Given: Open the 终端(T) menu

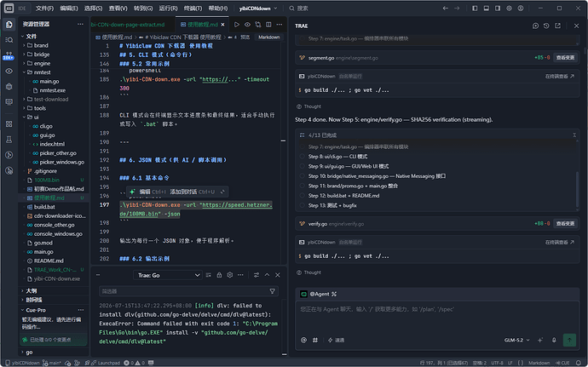Looking at the screenshot, I should (193, 9).
